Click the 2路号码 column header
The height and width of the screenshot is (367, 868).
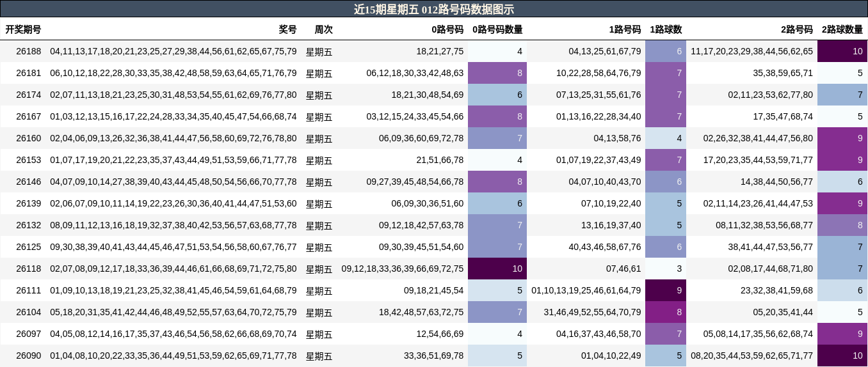click(797, 29)
